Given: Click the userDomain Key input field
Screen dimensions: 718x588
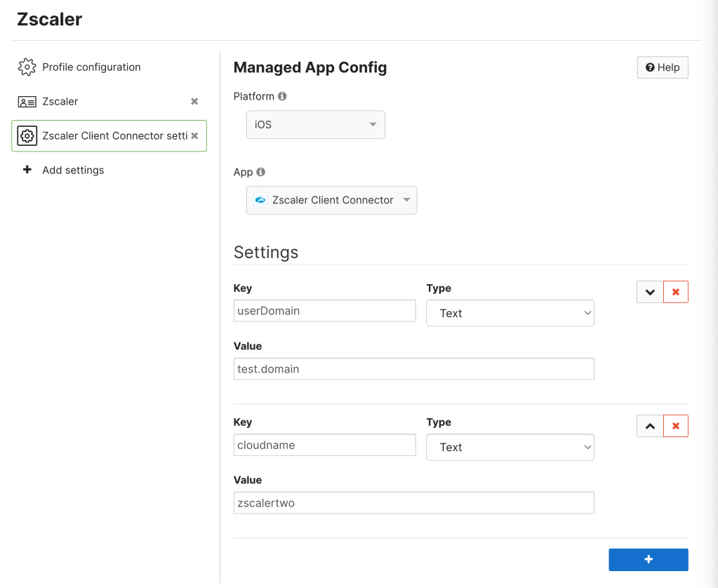Looking at the screenshot, I should pyautogui.click(x=324, y=311).
